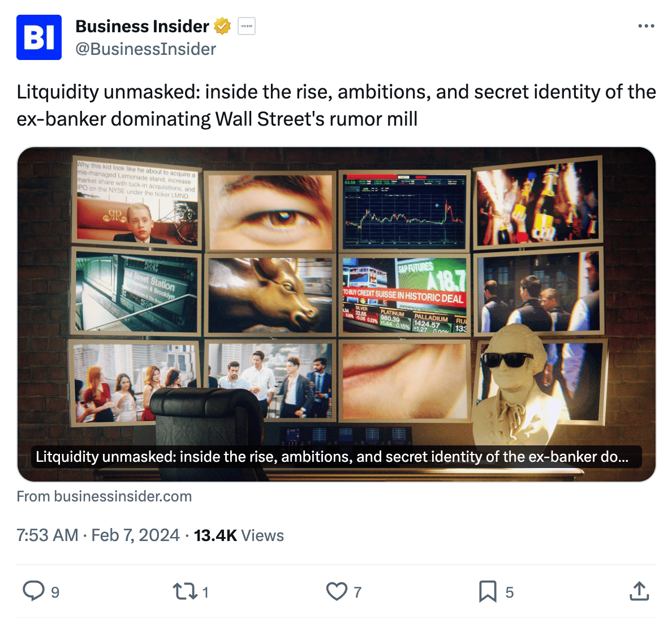Bookmark the tweet with the bookmark icon

(x=488, y=591)
